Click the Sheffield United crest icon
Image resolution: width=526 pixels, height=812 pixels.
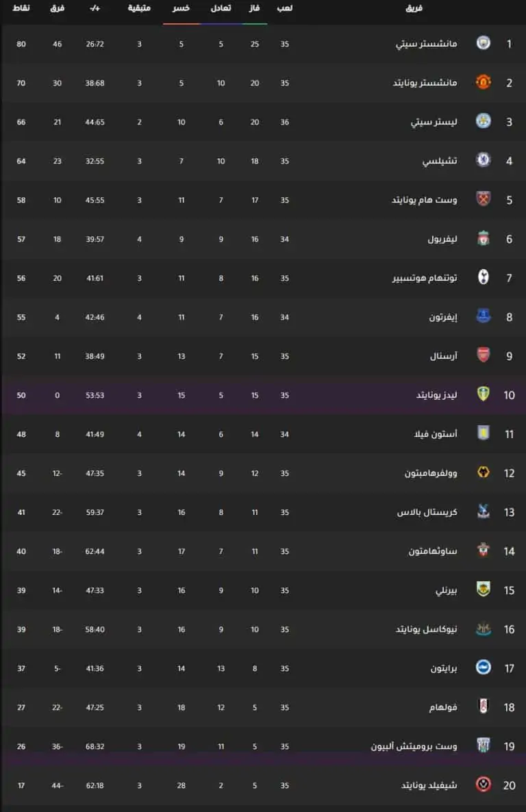pyautogui.click(x=483, y=785)
